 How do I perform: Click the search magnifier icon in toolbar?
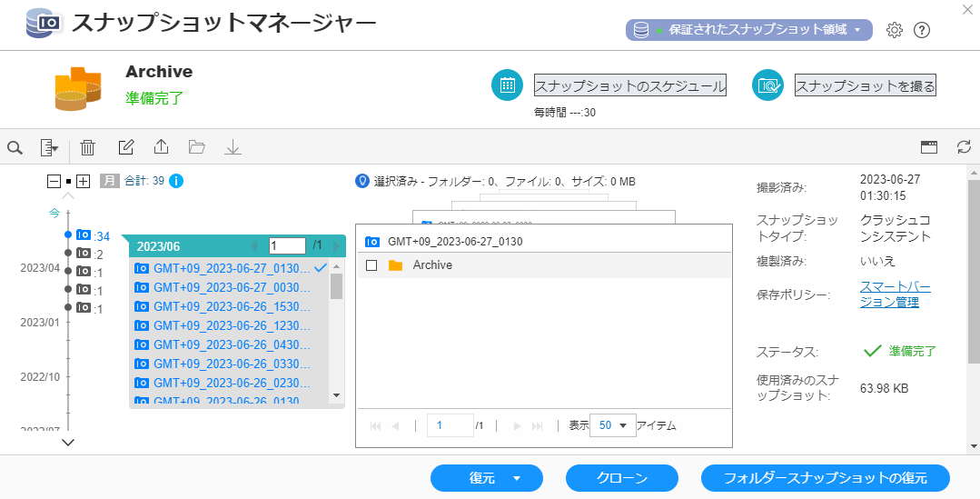(15, 147)
